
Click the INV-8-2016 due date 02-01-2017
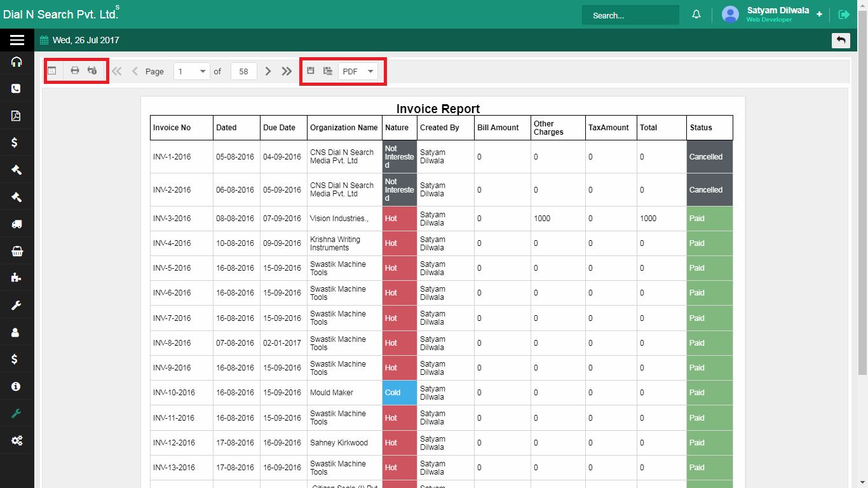pyautogui.click(x=283, y=343)
